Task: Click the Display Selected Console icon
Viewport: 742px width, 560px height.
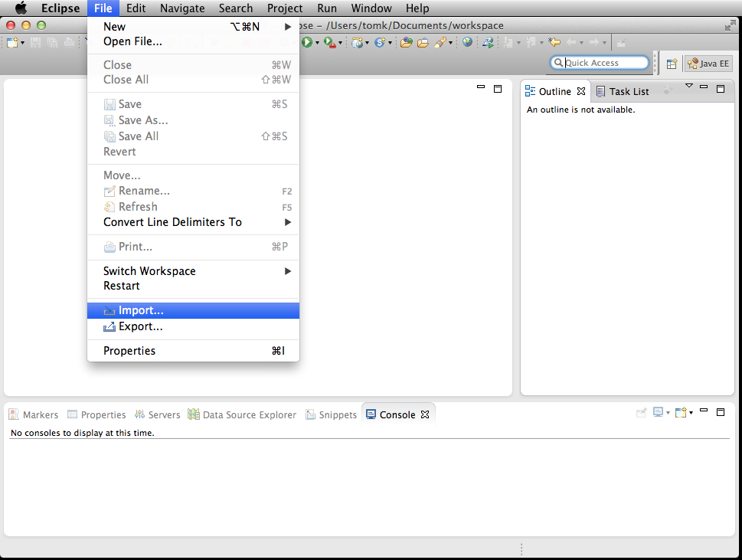Action: click(658, 413)
